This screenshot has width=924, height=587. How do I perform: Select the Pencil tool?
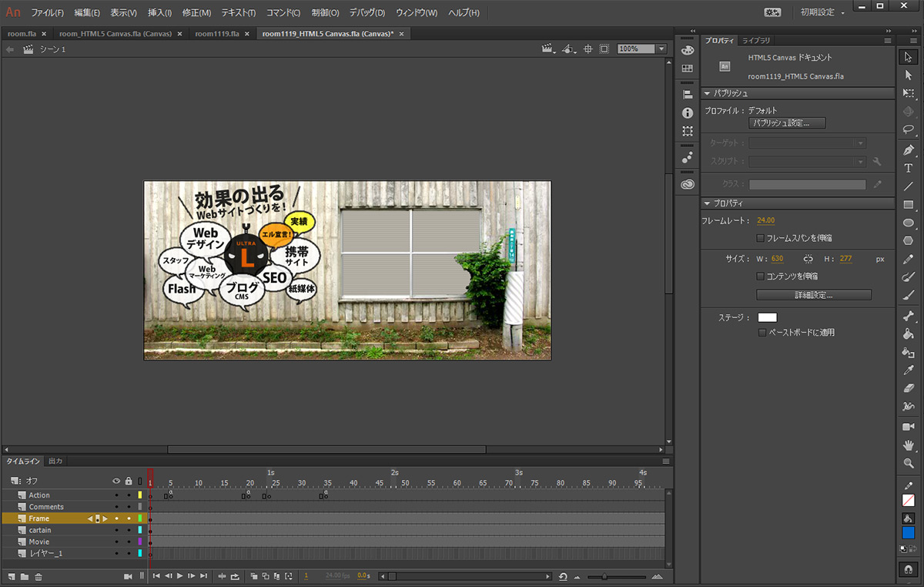coord(909,260)
